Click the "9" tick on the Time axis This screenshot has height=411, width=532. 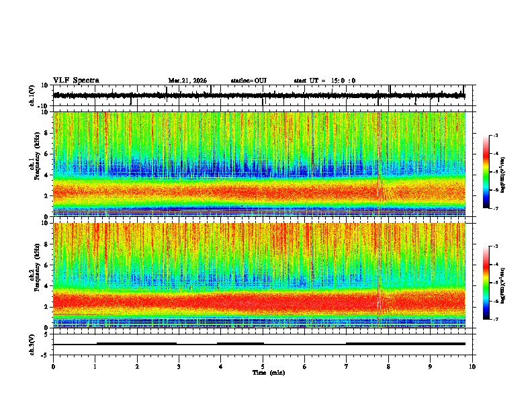pos(430,367)
